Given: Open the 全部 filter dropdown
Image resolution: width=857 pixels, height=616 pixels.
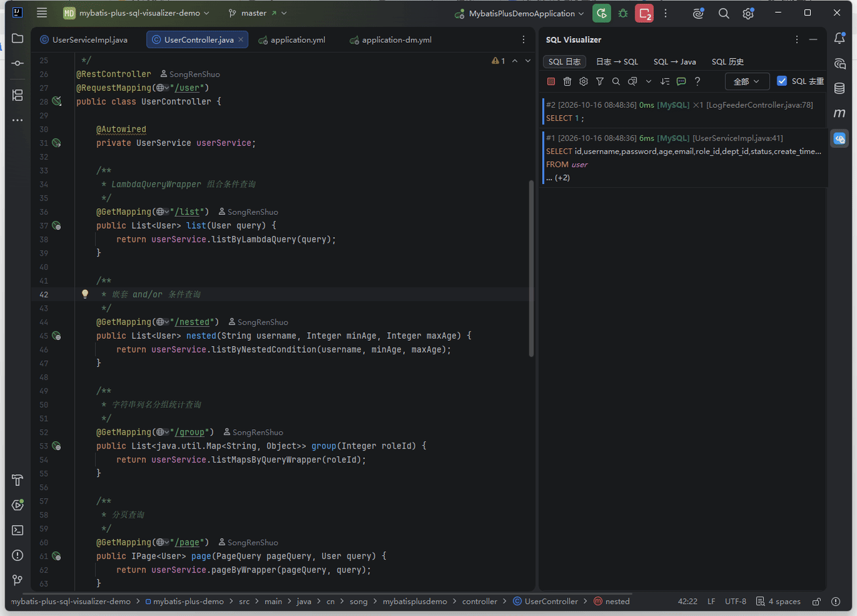Looking at the screenshot, I should coord(747,81).
